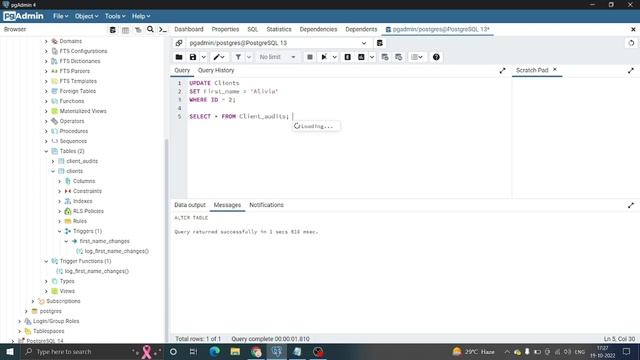Select the Materialized Views tree item
640x360 pixels.
(x=83, y=111)
